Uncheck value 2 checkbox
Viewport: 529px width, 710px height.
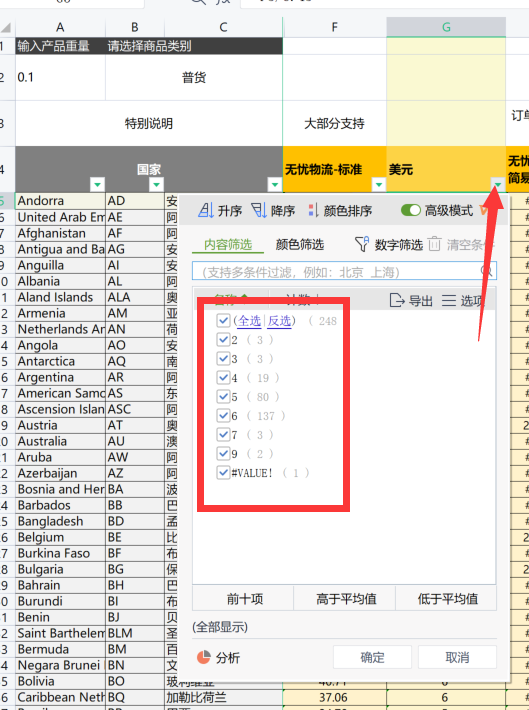tap(223, 340)
